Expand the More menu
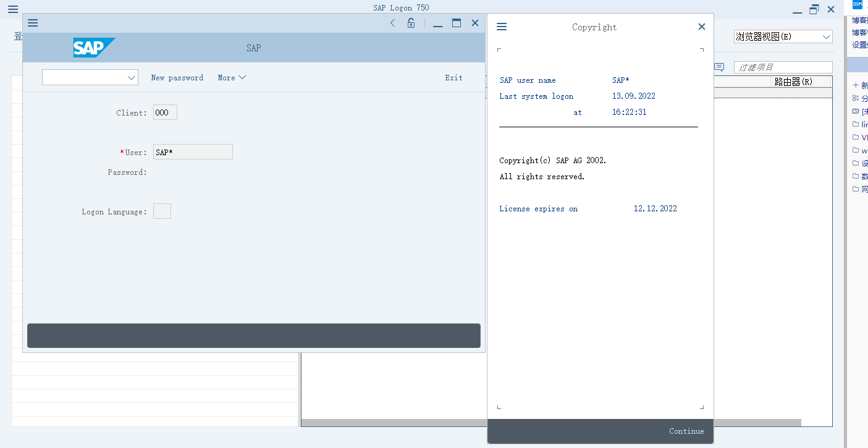 (x=232, y=77)
